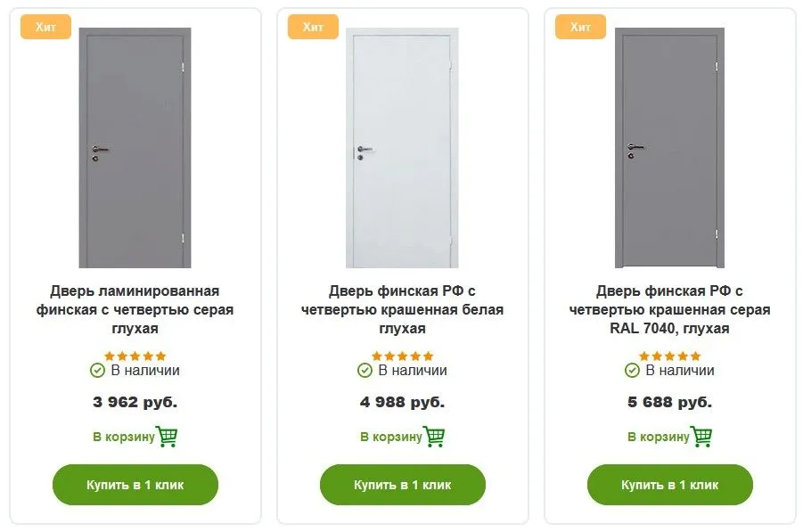Add the laminated grey door via "В корзину"
This screenshot has height=532, width=803.
(x=123, y=438)
